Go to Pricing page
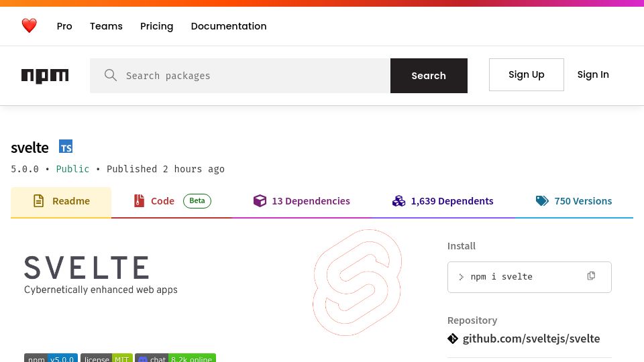The image size is (644, 362). (x=156, y=26)
